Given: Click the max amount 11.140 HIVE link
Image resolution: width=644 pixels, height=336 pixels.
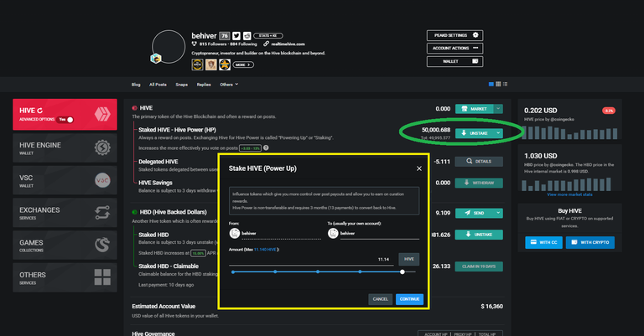Looking at the screenshot, I should pos(265,250).
